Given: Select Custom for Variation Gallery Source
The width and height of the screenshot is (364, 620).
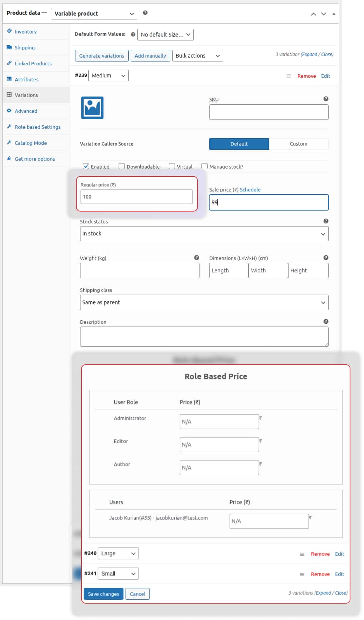Looking at the screenshot, I should click(x=298, y=144).
